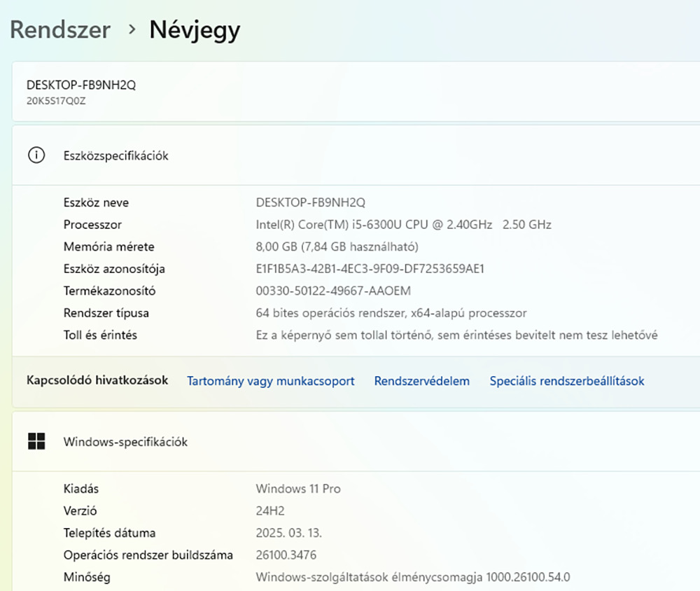
Task: Click the DESKTOP-FB9NH2Q name in the top card
Action: 81,85
